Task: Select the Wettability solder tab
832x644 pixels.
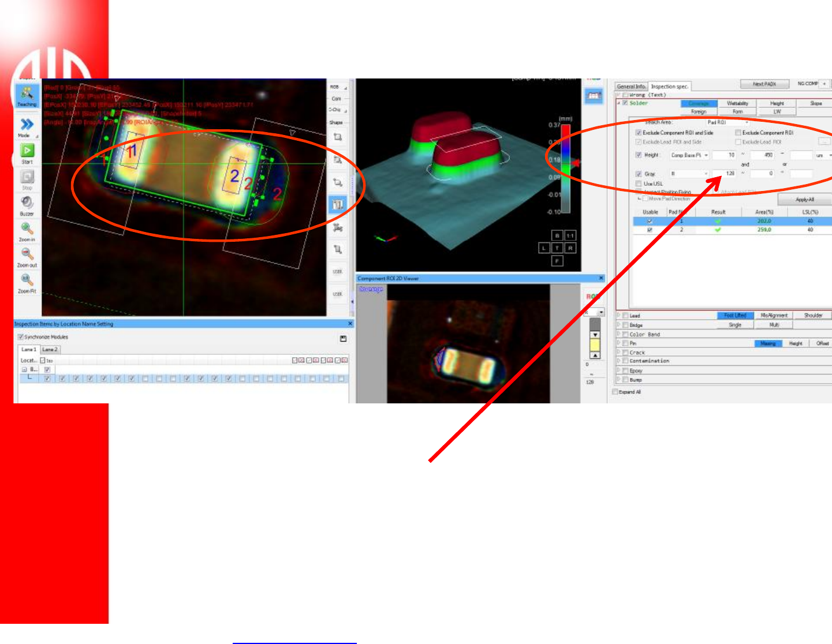Action: 737,103
